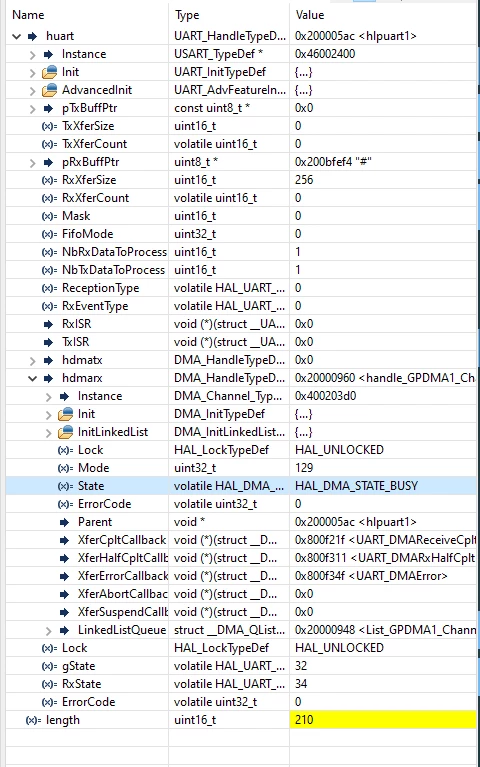Expand the hdmatx handle
Viewport: 480px width, 767px height.
(32, 361)
